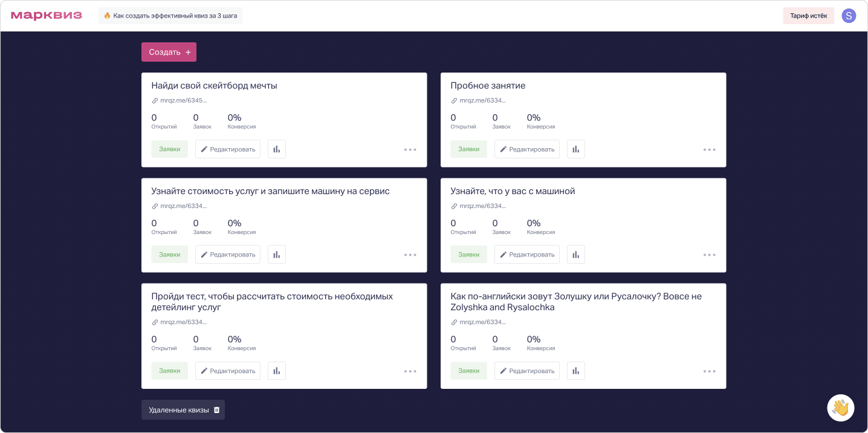The height and width of the screenshot is (433, 868).
Task: Go to Марквиз logo home page
Action: (47, 16)
